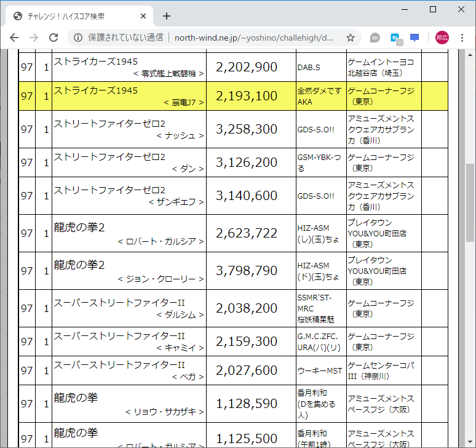Click player name DAB.S
Viewport: 476px width, 448px height.
coord(309,68)
